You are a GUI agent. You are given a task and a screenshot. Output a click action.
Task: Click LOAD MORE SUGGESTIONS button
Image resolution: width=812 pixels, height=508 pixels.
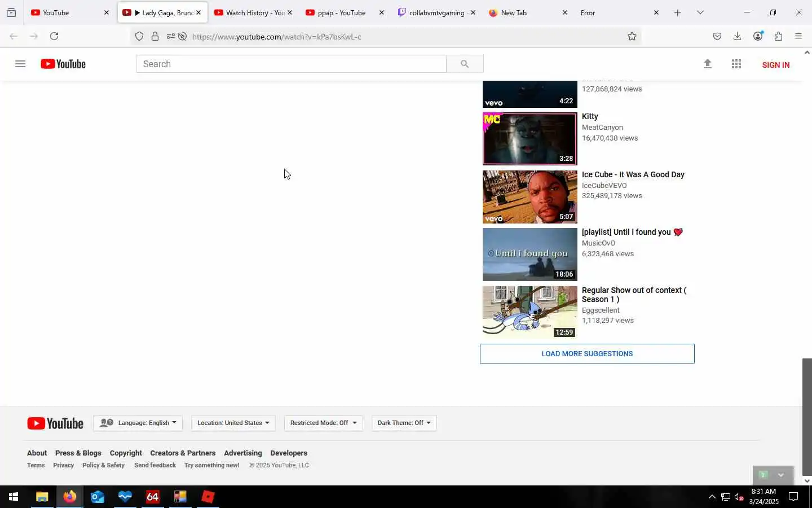pos(587,354)
